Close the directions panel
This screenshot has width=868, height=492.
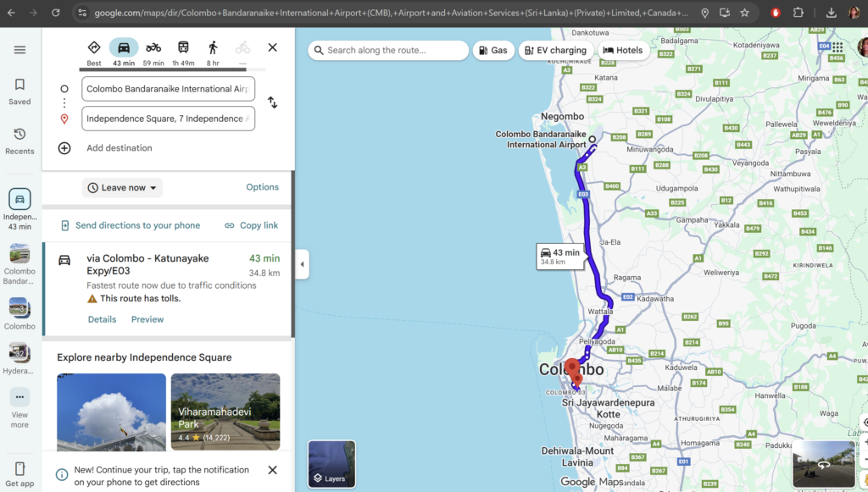[272, 47]
